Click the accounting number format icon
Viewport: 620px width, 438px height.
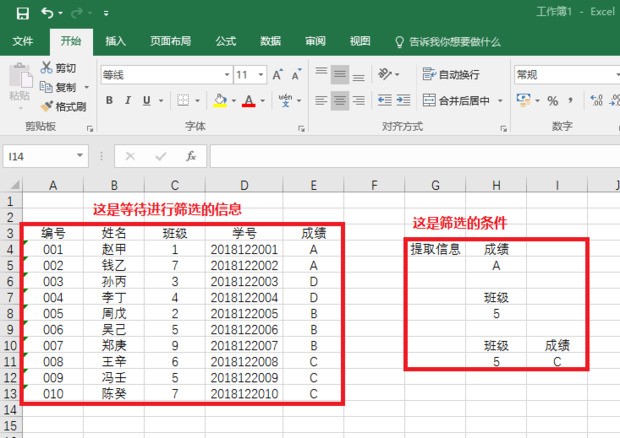point(524,100)
